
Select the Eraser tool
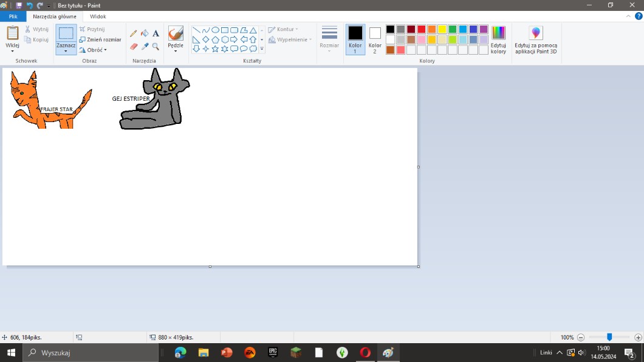point(134,46)
